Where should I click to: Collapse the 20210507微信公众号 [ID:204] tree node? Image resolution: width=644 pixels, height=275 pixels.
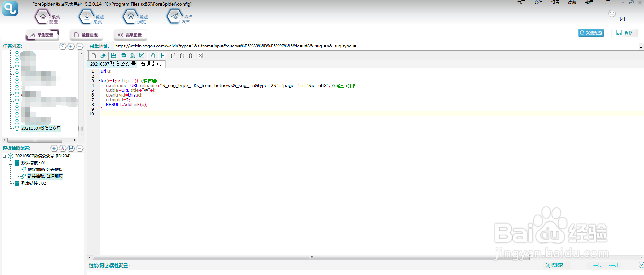[x=4, y=156]
